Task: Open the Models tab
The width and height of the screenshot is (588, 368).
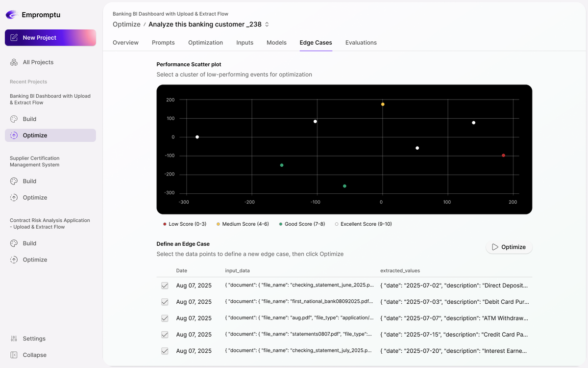Action: (276, 43)
